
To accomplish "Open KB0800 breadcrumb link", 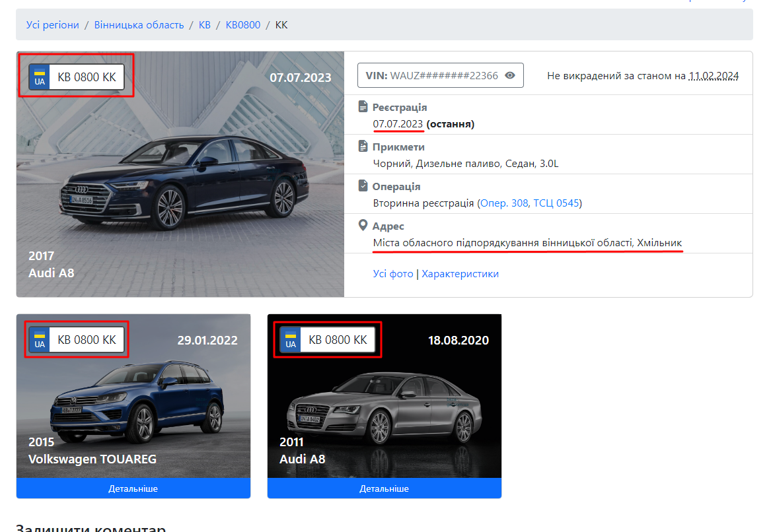I will click(x=243, y=25).
